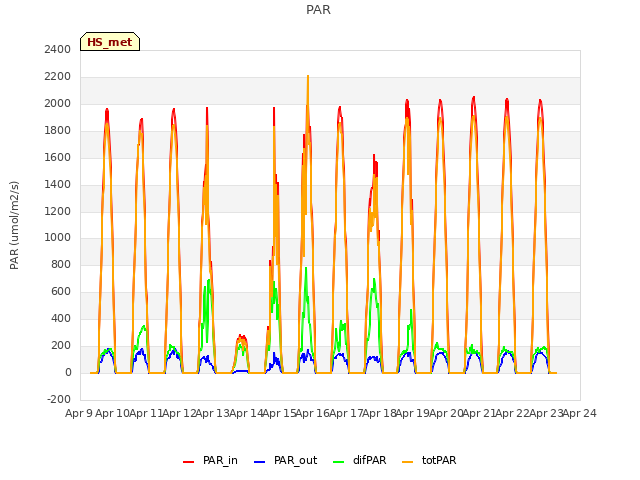
Task: Click the Apr 15 x-axis date label
Action: point(279,413)
